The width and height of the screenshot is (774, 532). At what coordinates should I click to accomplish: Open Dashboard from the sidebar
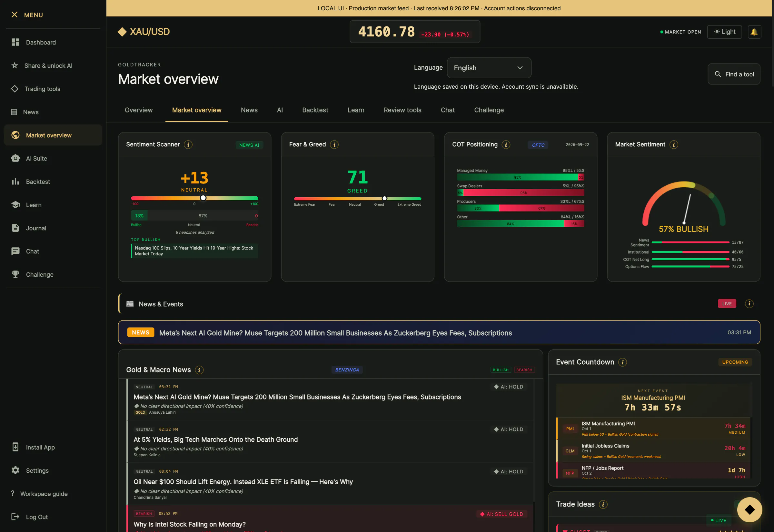click(53, 42)
